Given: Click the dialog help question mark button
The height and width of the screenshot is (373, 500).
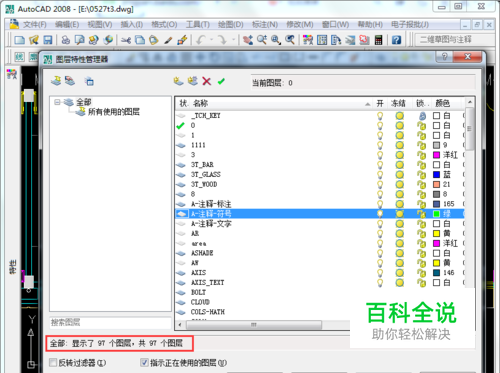Looking at the screenshot, I should coord(445,56).
